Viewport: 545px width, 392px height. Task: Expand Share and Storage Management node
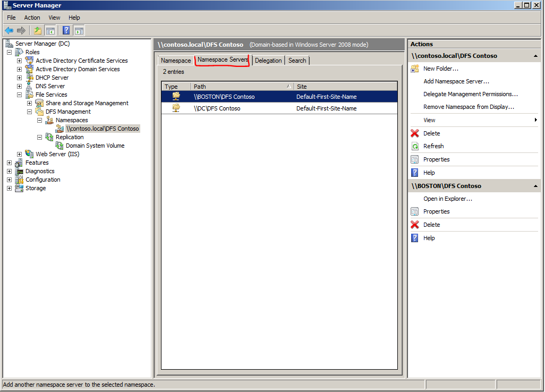click(x=30, y=103)
